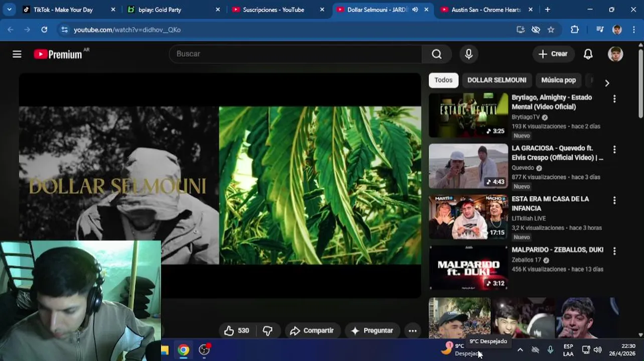Show next filter chips arrow
The height and width of the screenshot is (361, 644).
click(x=607, y=83)
